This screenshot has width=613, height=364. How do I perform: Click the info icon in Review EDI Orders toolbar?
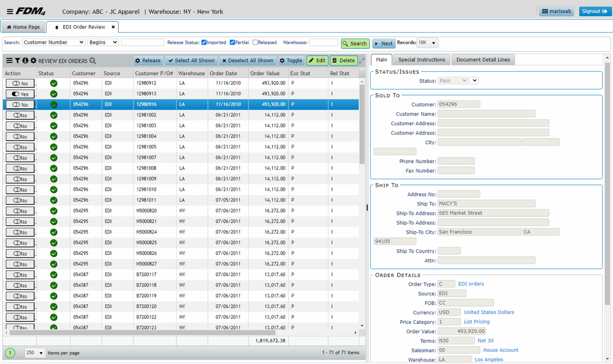(25, 61)
